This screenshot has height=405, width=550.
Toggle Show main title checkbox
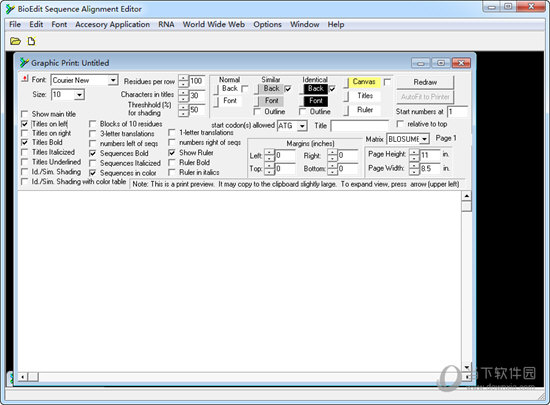click(x=25, y=114)
